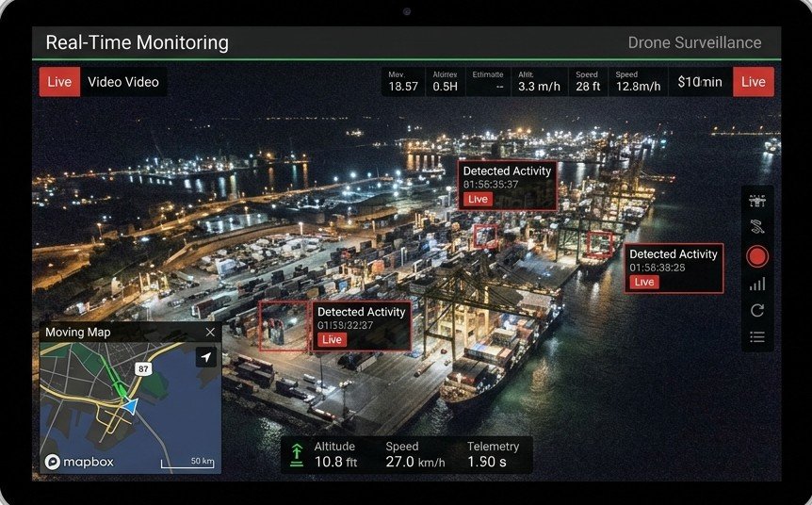Select the red detection box beside lower popup
Viewport: 812px width, 505px height.
coord(284,326)
